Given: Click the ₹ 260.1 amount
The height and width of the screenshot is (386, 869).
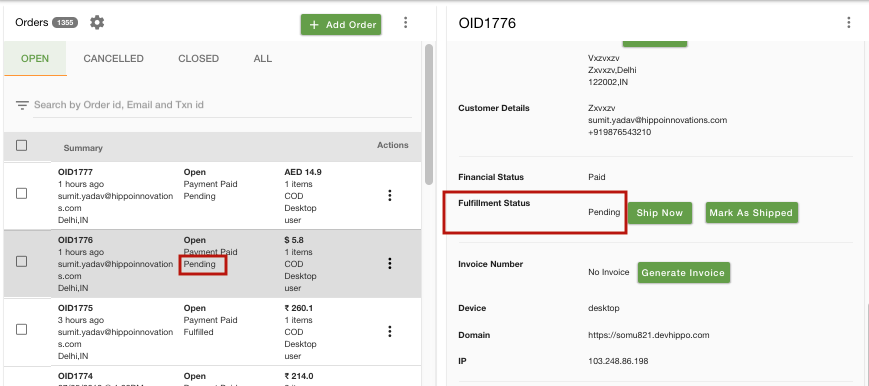Looking at the screenshot, I should pyautogui.click(x=299, y=308).
